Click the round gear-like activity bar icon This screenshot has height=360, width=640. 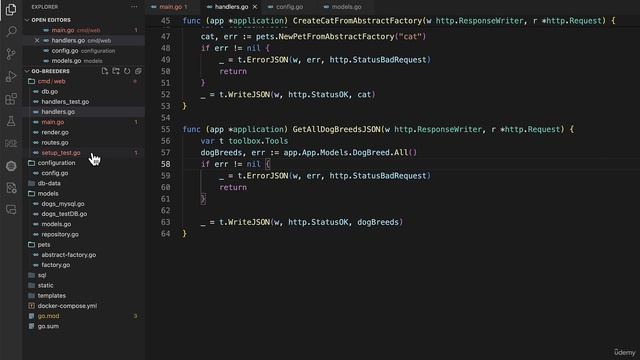point(11,166)
